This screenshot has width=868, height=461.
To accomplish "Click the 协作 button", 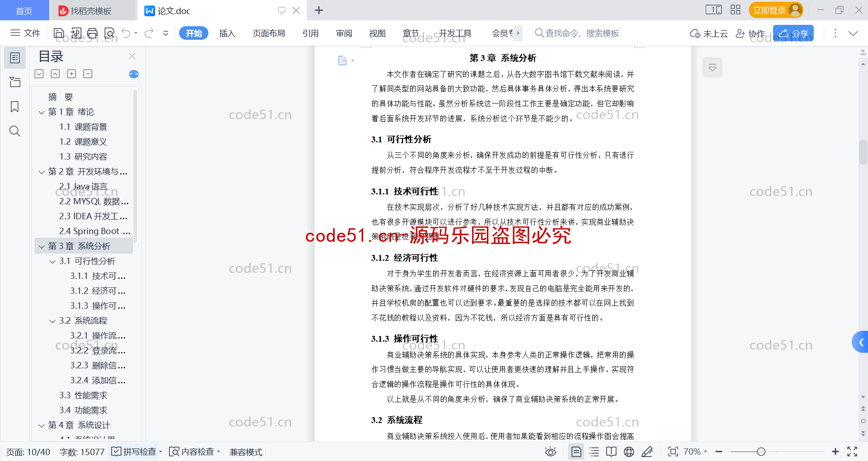I will (x=750, y=33).
